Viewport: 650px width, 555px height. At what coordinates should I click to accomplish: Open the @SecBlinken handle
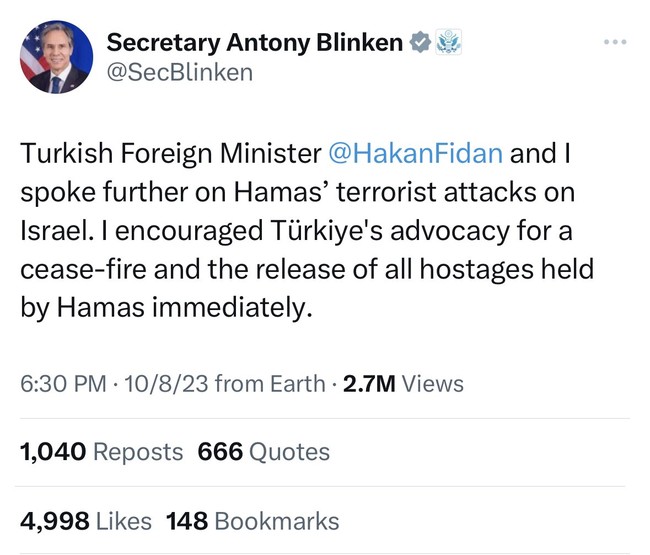coord(179,73)
